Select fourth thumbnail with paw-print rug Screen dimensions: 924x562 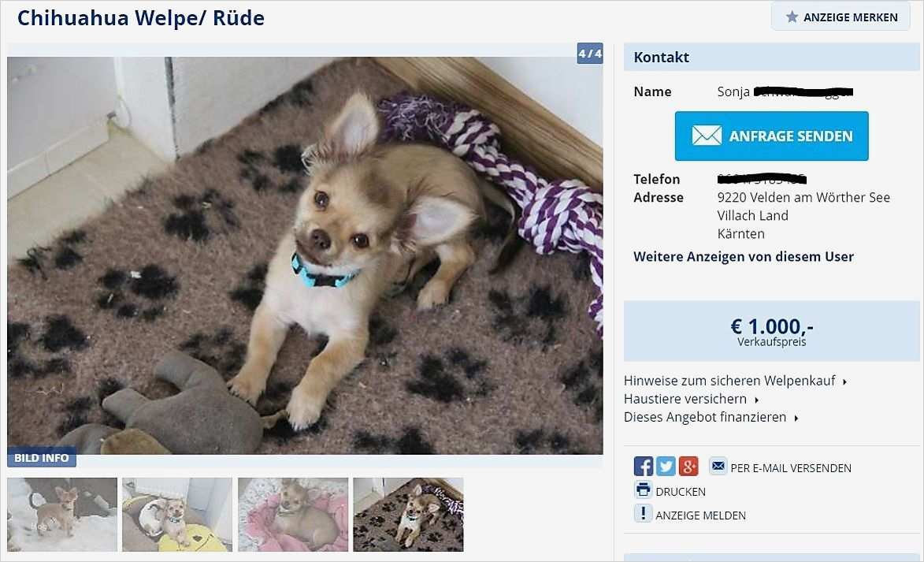click(408, 515)
